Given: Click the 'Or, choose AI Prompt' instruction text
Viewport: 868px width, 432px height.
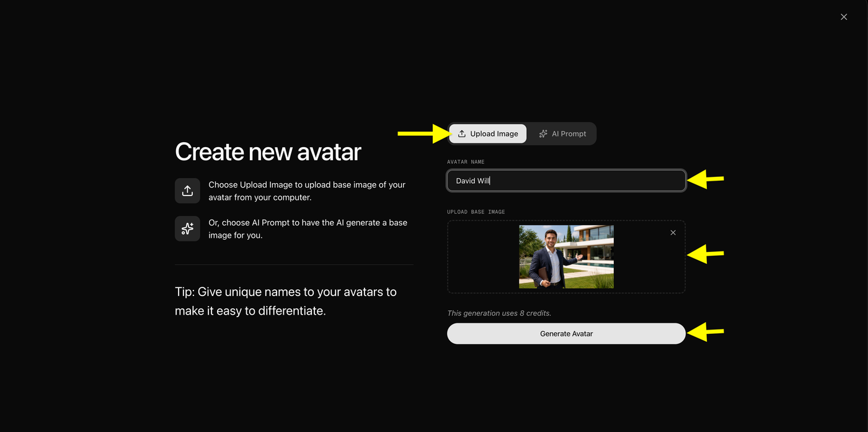Looking at the screenshot, I should coord(308,228).
